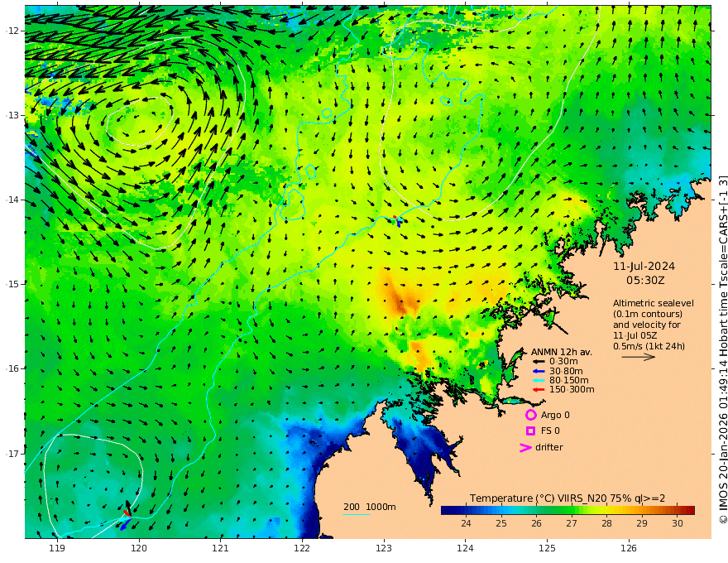Click the latitude axis label -12
The width and height of the screenshot is (728, 563).
coord(12,31)
